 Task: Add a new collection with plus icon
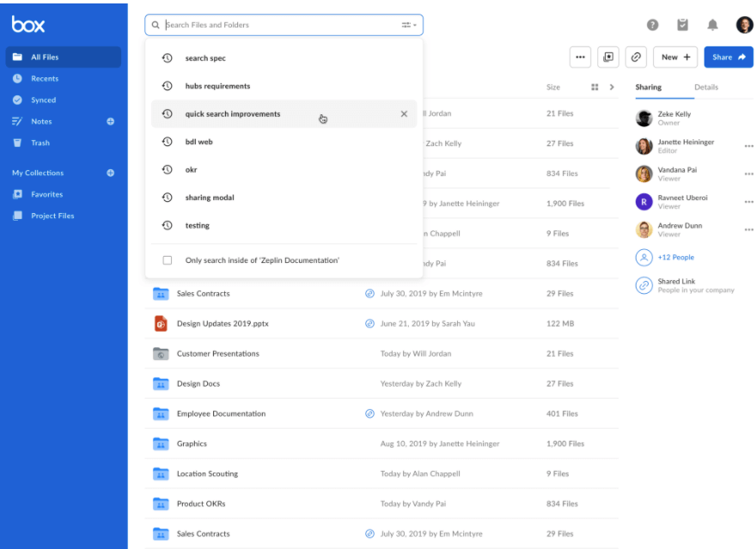[x=110, y=173]
